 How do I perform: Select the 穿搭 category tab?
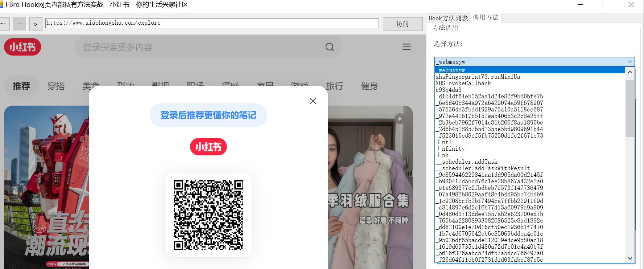tap(56, 86)
